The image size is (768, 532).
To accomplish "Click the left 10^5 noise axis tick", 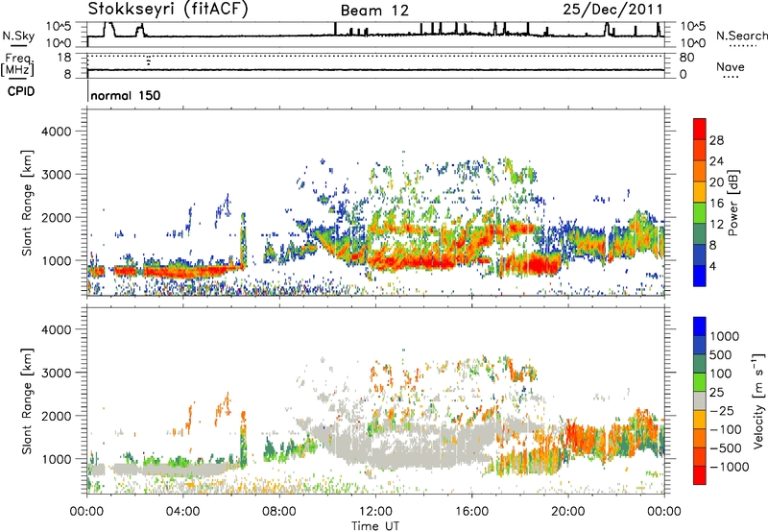I will [x=59, y=26].
